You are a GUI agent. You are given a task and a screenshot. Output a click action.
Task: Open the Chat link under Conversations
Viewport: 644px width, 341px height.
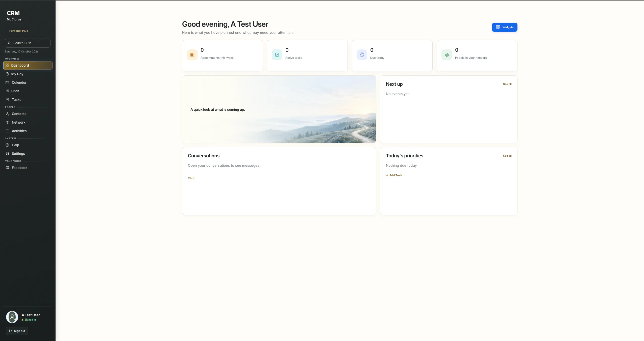(x=191, y=178)
